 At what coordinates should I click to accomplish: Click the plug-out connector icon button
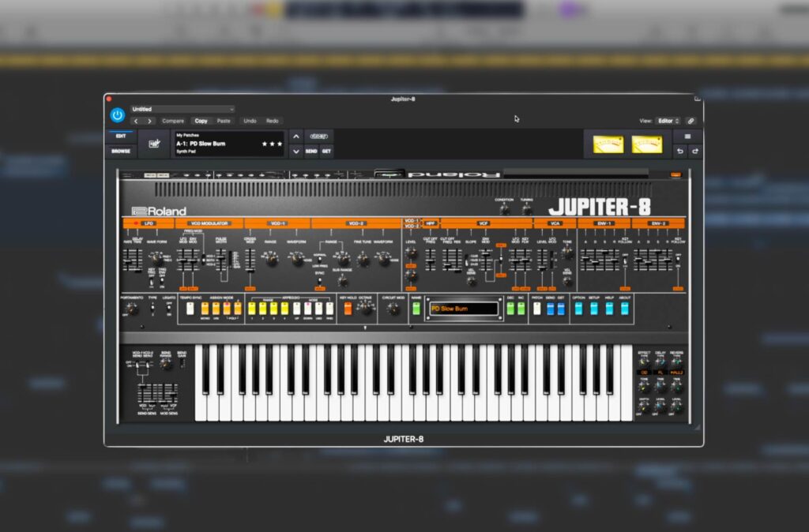click(x=319, y=137)
